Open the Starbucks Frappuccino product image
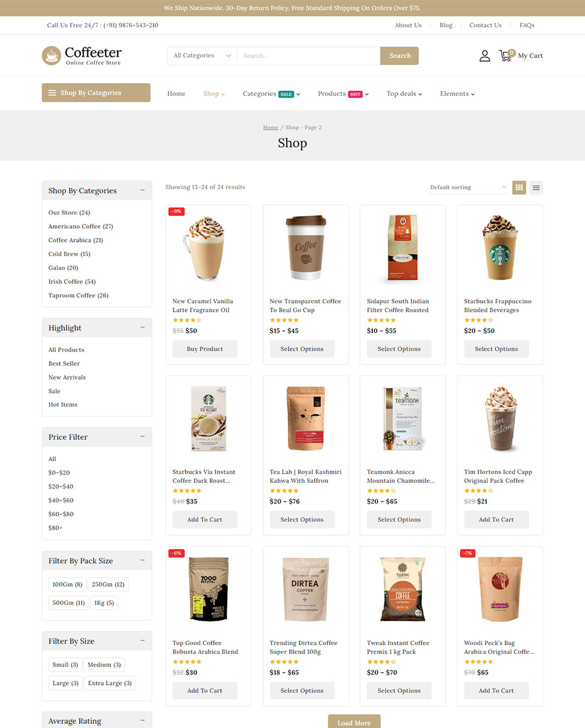The image size is (585, 728). point(500,248)
